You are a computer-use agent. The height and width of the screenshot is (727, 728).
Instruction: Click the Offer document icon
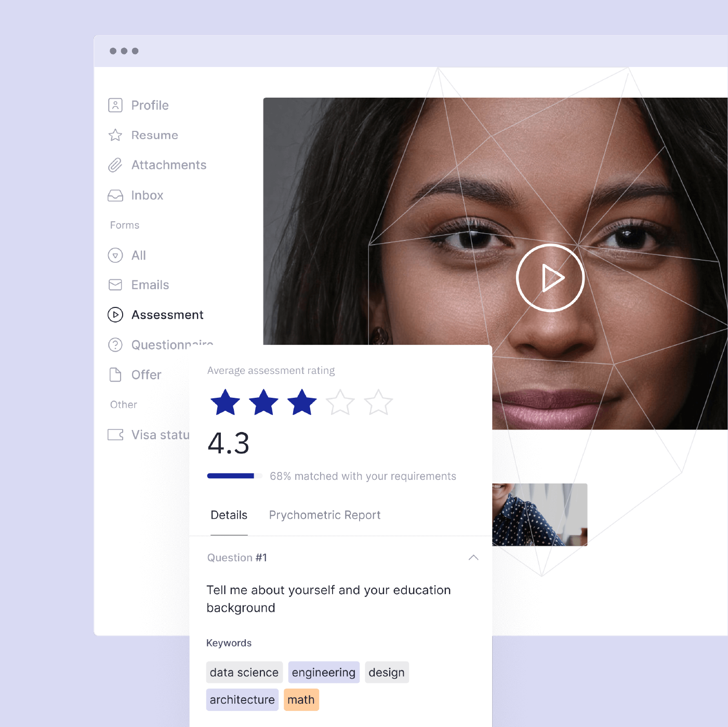pyautogui.click(x=115, y=374)
